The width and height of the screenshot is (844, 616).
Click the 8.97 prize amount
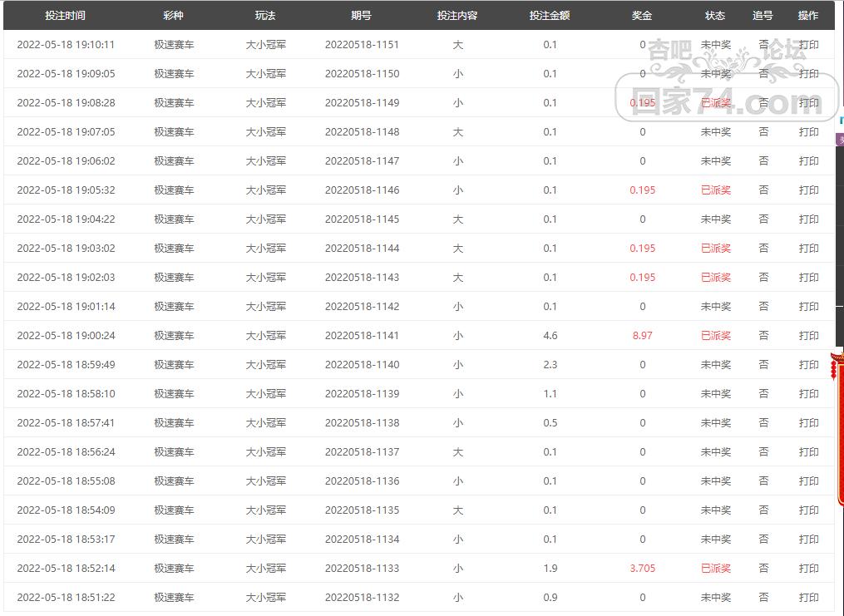tap(643, 335)
